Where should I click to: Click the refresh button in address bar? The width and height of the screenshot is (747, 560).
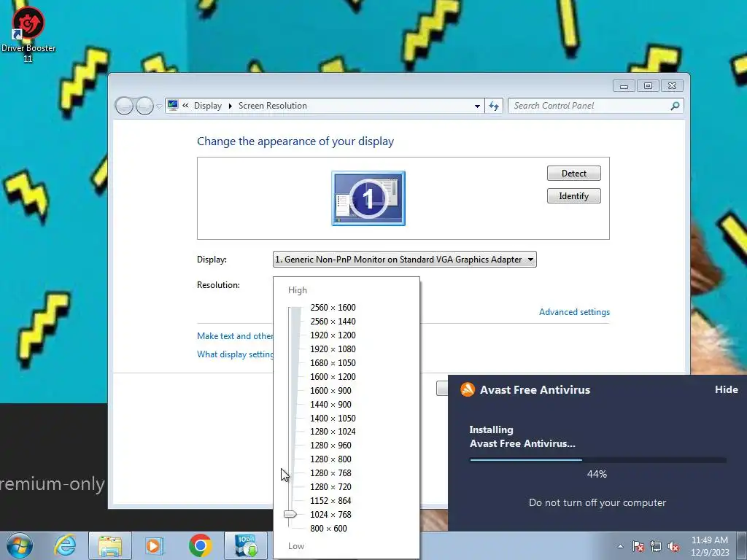point(494,106)
